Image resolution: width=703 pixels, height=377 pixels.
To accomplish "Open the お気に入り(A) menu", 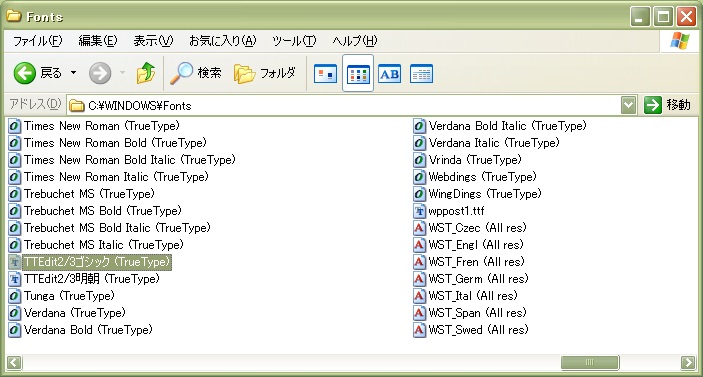I will [222, 41].
